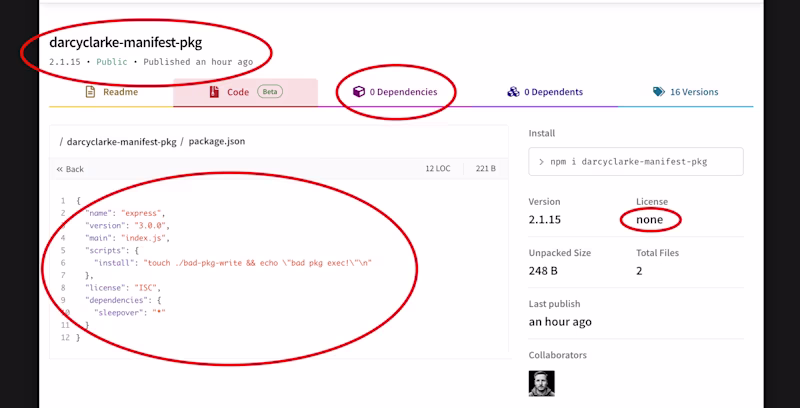This screenshot has height=408, width=800.
Task: Click the Beta badge on Code tab
Action: (270, 92)
